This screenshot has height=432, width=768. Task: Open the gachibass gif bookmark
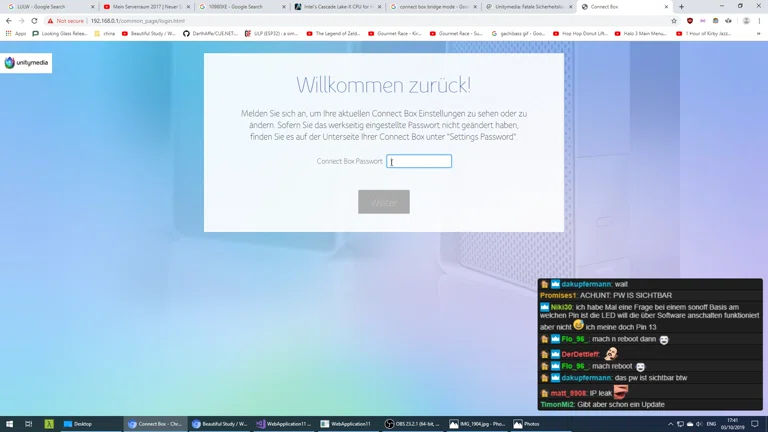[x=518, y=33]
